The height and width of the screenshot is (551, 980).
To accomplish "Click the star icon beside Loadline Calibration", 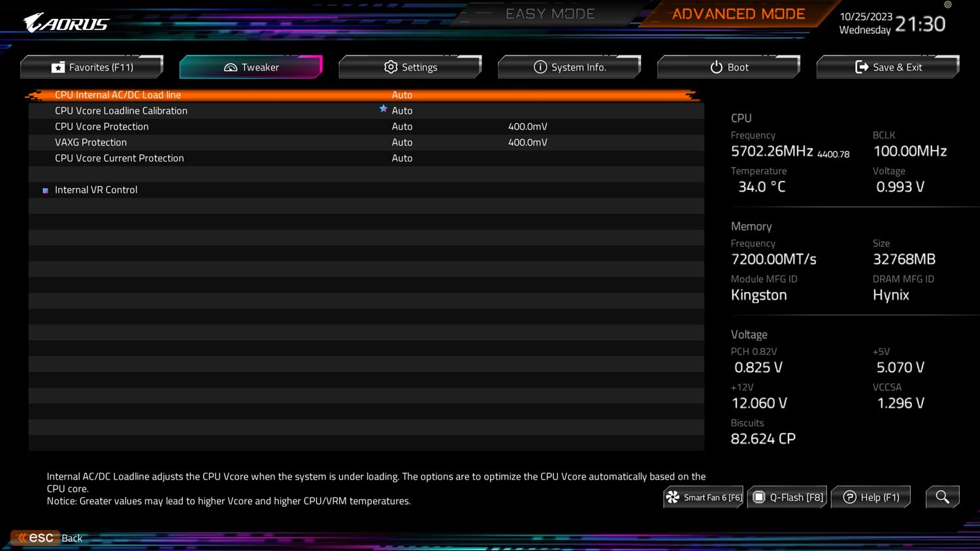I will click(384, 109).
